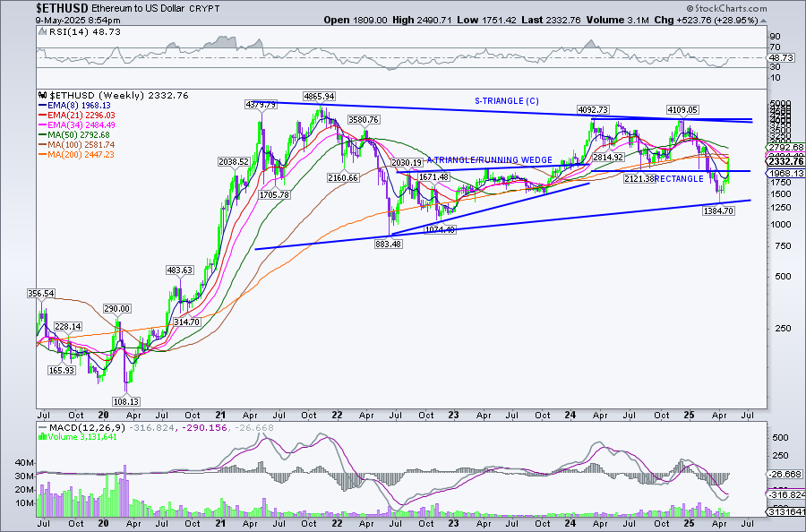Click the 'RECTANGLE' annotation label
Image resolution: width=806 pixels, height=532 pixels.
click(x=679, y=179)
